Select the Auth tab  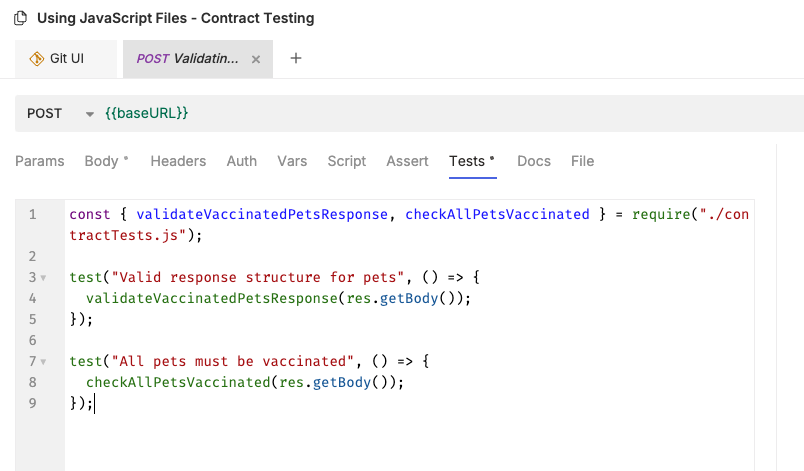click(242, 161)
